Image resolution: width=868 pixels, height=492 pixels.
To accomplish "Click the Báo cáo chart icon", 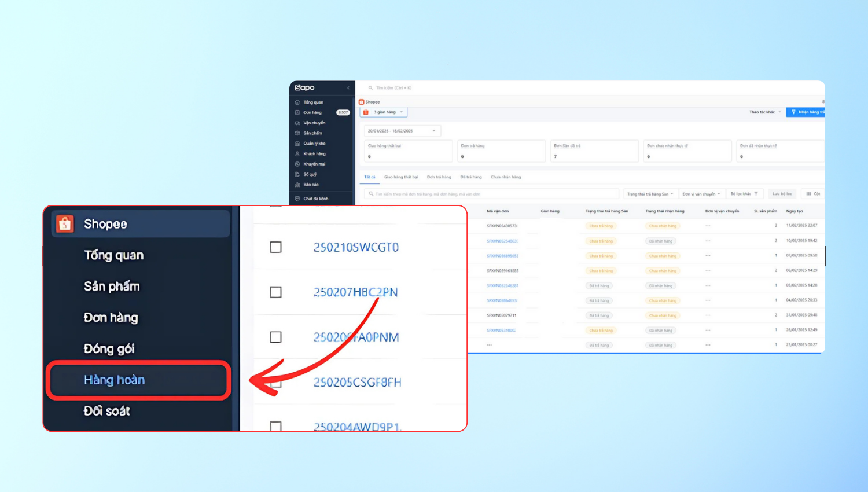I will tap(297, 185).
